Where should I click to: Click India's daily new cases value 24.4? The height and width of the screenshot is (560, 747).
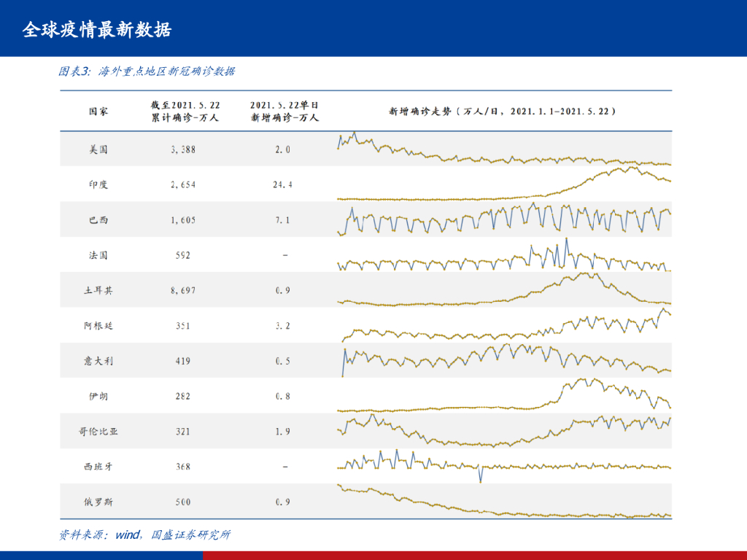283,185
